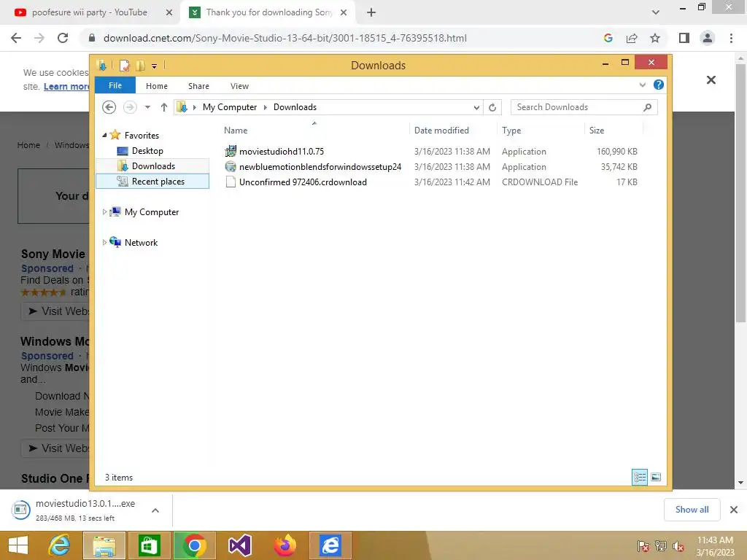747x560 pixels.
Task: Click quick access Properties icon in title bar
Action: click(x=124, y=65)
